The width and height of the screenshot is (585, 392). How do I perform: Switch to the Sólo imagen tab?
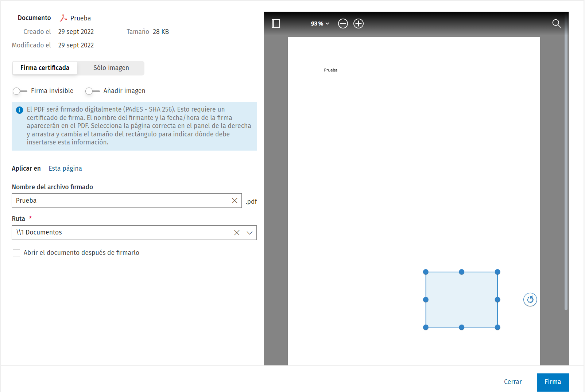111,68
